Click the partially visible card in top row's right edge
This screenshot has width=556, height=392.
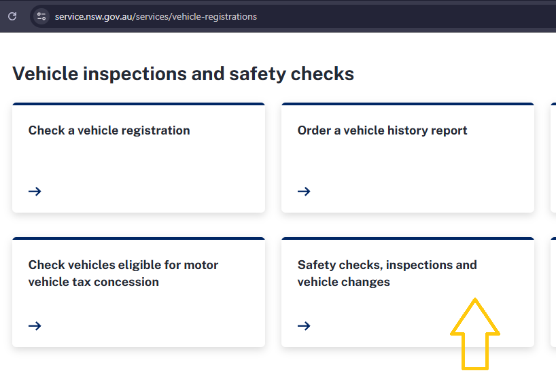tap(553, 158)
